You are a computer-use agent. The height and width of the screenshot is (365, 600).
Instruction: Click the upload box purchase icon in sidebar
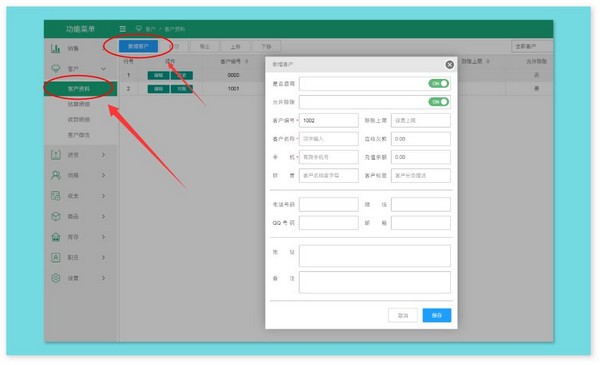coord(56,155)
